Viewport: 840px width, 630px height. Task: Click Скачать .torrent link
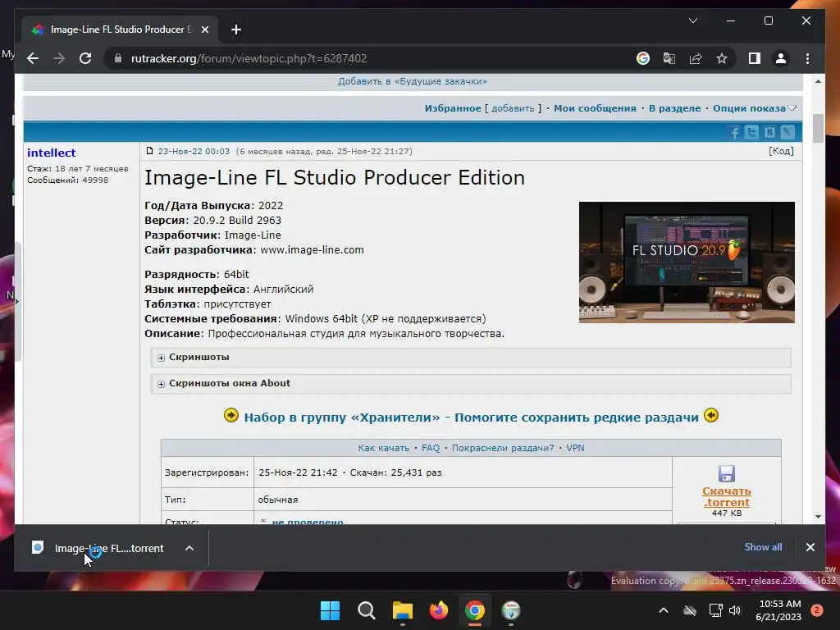click(727, 496)
